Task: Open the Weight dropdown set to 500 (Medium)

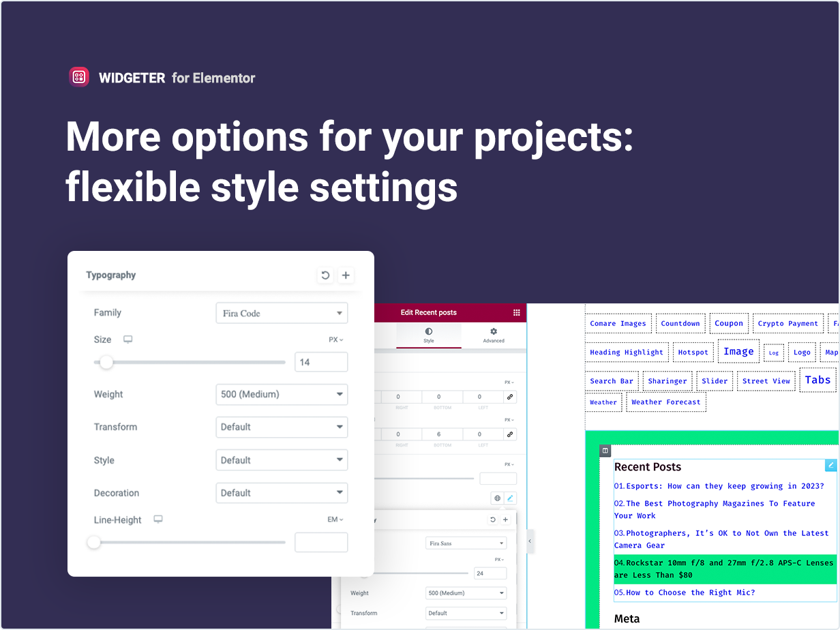Action: tap(282, 394)
